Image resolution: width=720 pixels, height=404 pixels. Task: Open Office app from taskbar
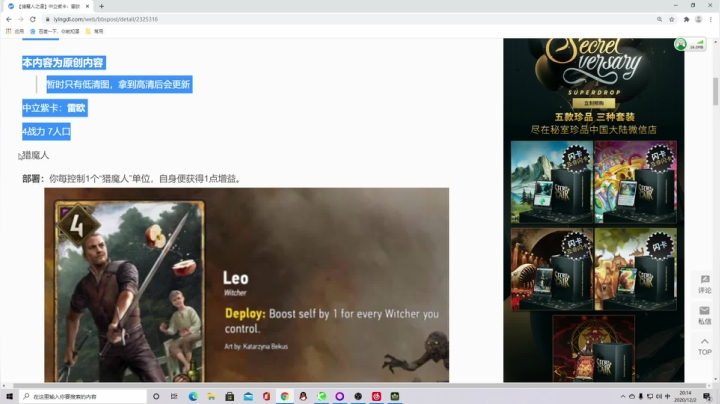266,396
